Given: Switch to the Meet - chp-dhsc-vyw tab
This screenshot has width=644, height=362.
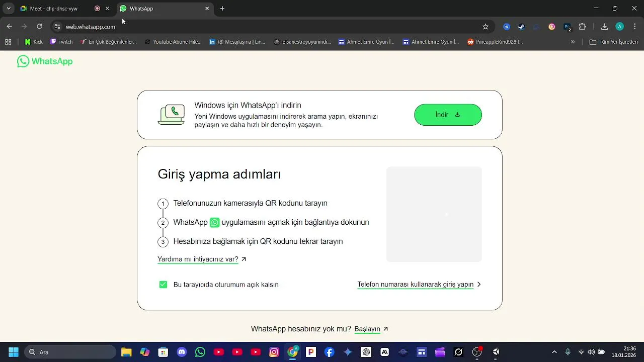Looking at the screenshot, I should (x=54, y=9).
